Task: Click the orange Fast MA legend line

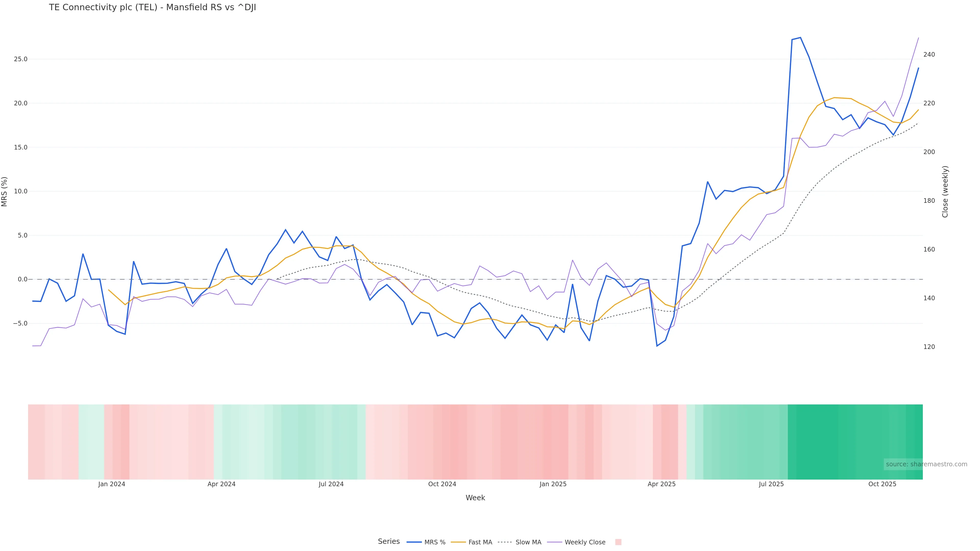Action: pyautogui.click(x=458, y=542)
